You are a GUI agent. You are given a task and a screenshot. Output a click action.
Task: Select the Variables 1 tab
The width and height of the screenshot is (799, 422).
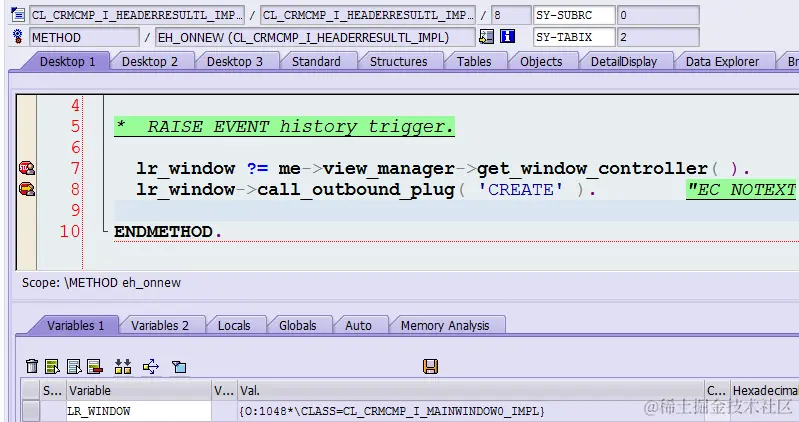click(75, 326)
